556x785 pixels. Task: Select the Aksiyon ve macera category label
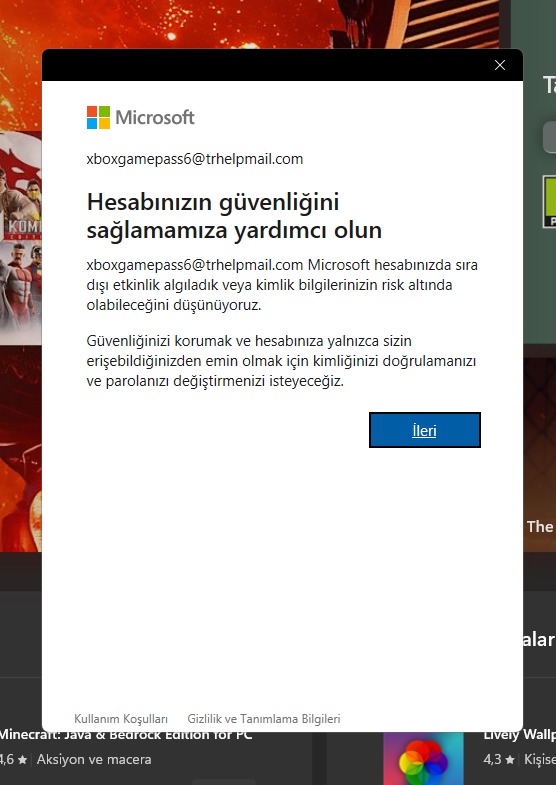pos(94,759)
